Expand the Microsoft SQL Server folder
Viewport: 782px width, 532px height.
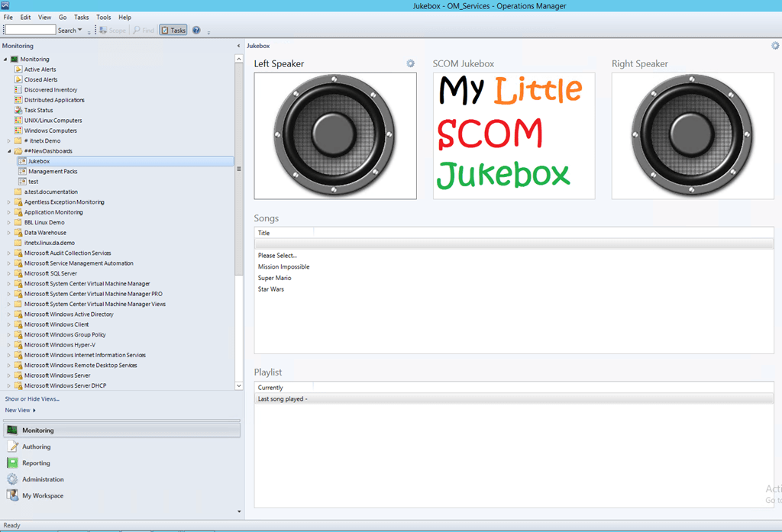pyautogui.click(x=9, y=274)
